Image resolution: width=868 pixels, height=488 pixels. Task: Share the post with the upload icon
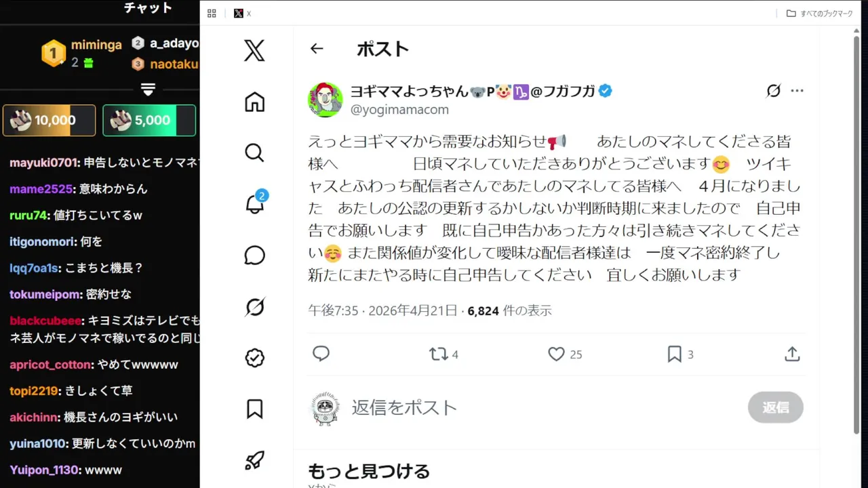pos(792,354)
